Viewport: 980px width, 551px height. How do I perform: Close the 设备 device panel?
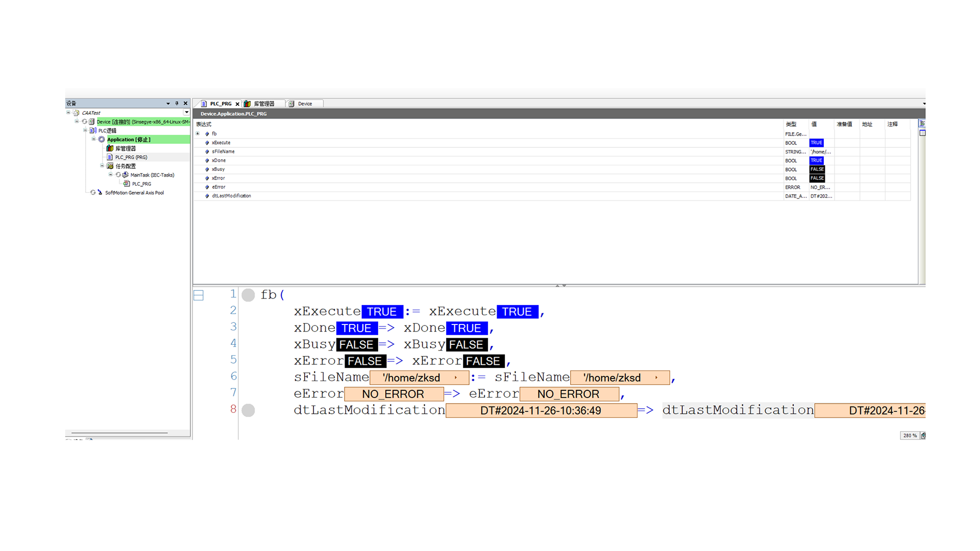pos(185,103)
